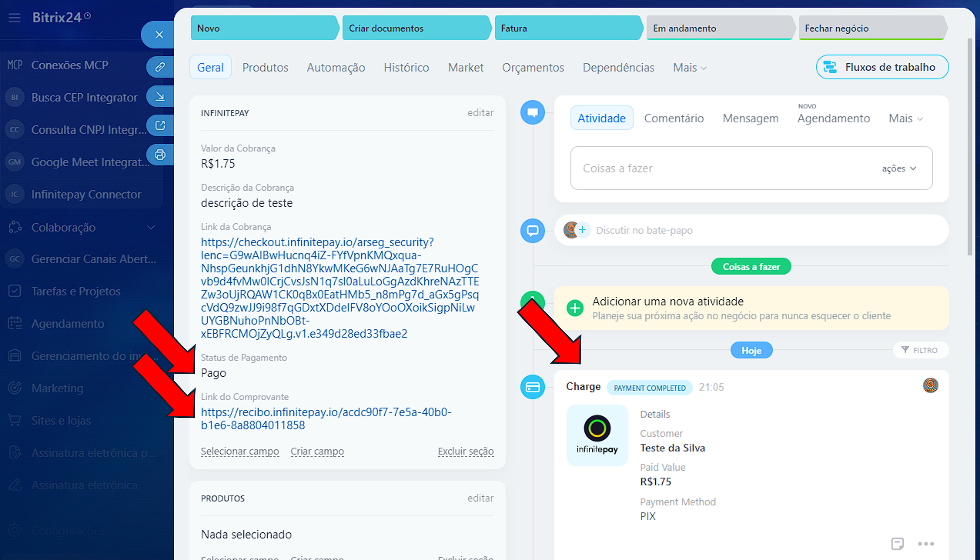Click the green plus add activity icon
Viewport: 980px width, 560px height.
(x=575, y=308)
